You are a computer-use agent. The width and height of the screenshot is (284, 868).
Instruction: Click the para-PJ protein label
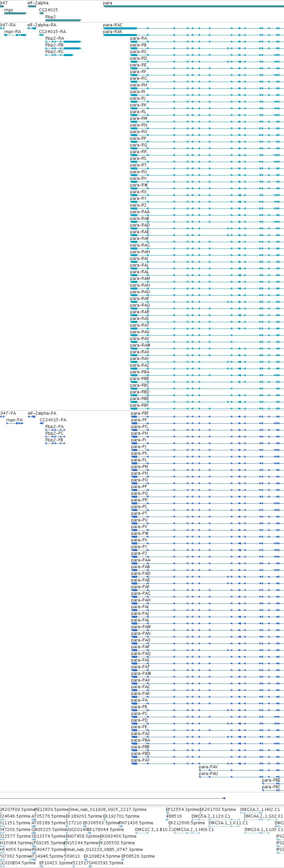pyautogui.click(x=138, y=446)
